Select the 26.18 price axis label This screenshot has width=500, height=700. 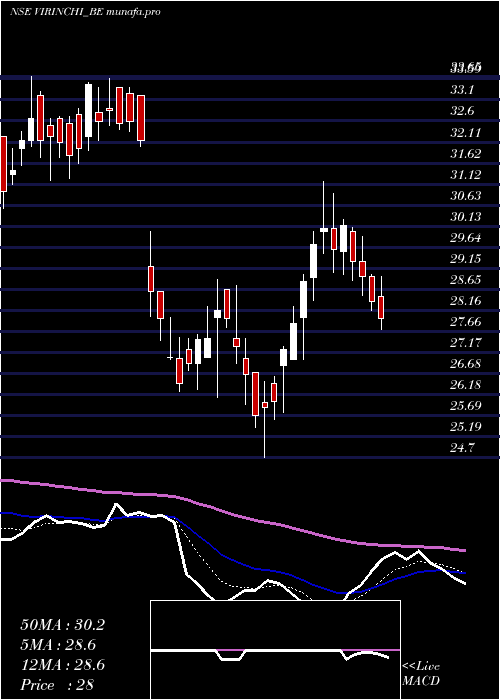[x=466, y=384]
